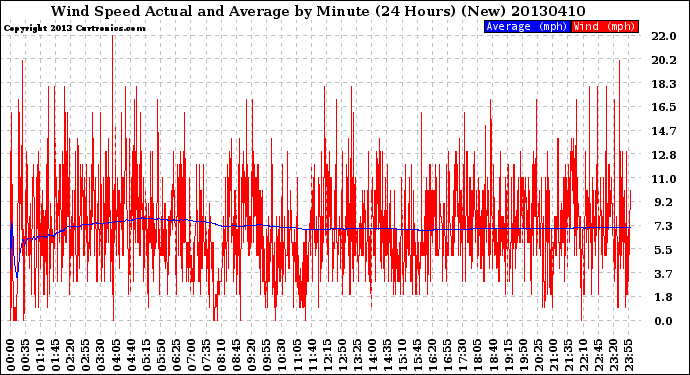The height and width of the screenshot is (375, 690).
Task: Select the 02:20 time label
Action: point(71,355)
